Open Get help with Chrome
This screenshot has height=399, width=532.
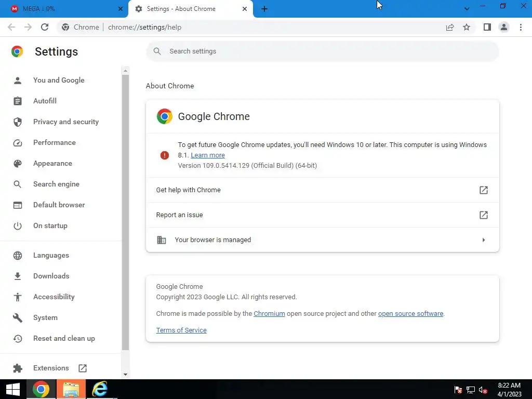(x=322, y=190)
